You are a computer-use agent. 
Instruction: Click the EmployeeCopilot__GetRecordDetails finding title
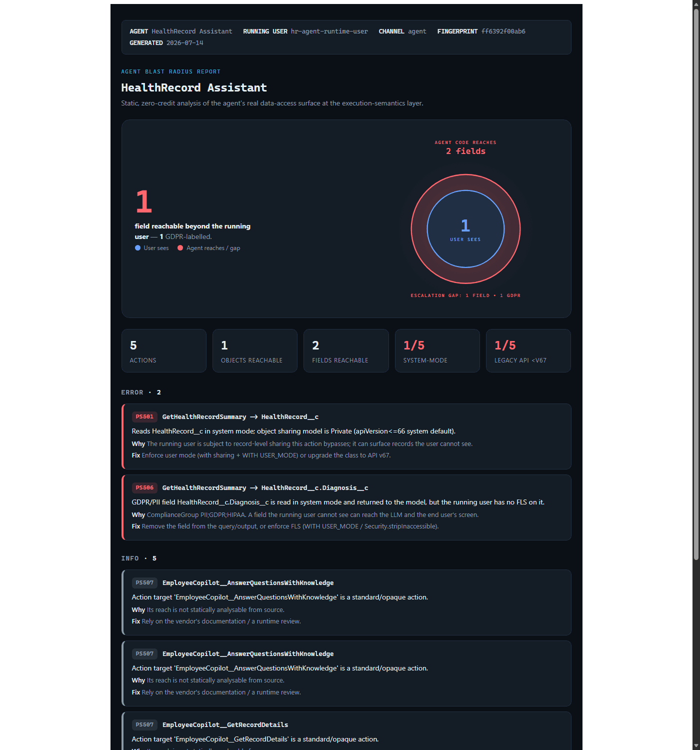click(x=225, y=724)
